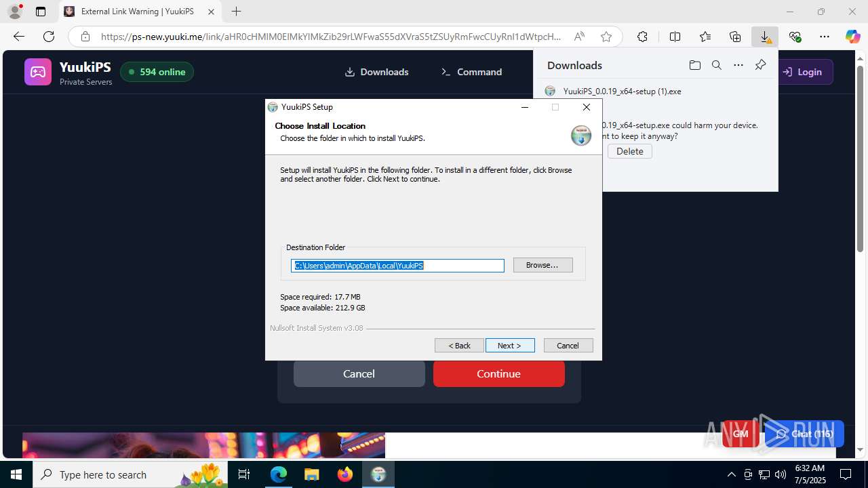This screenshot has height=488, width=868.
Task: Open Microsoft Edge from the taskbar
Action: 279,474
